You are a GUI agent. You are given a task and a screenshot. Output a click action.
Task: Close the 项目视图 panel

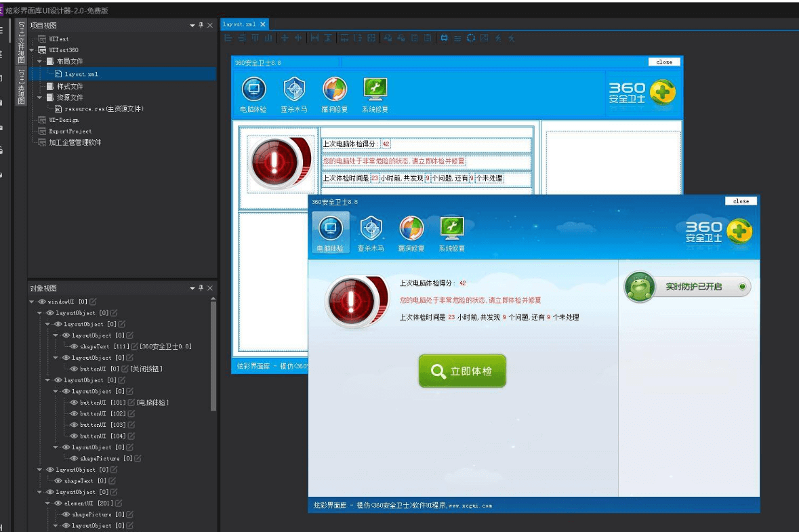[x=210, y=25]
